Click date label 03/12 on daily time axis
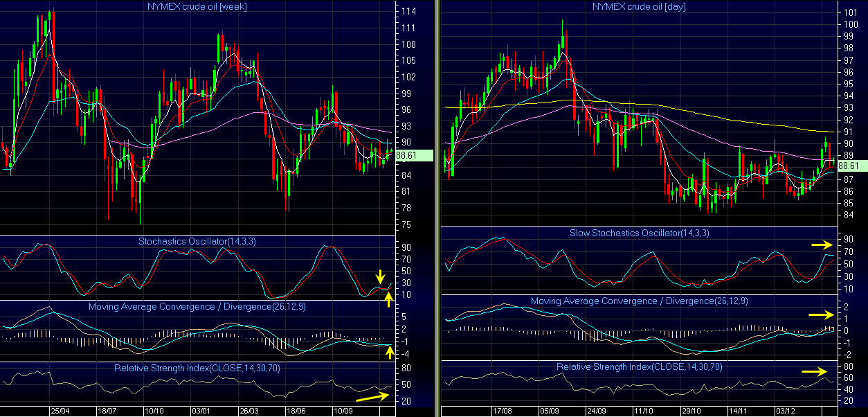The height and width of the screenshot is (417, 868). click(x=786, y=411)
